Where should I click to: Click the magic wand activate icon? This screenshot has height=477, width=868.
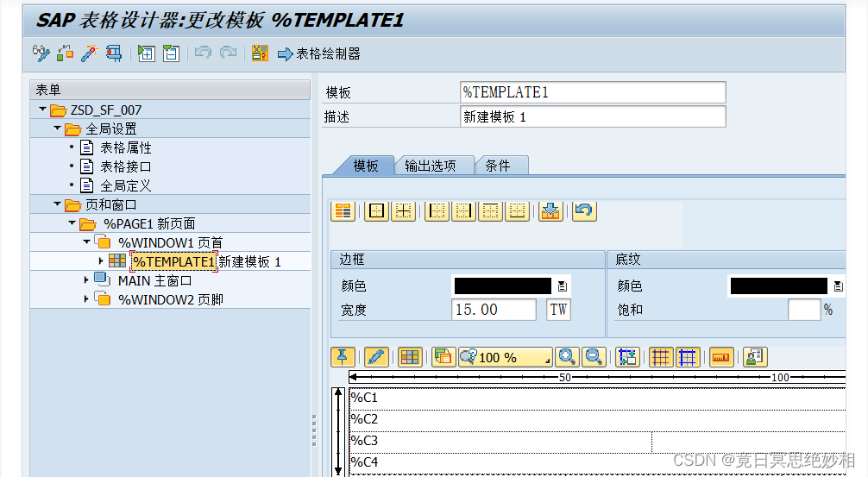89,53
